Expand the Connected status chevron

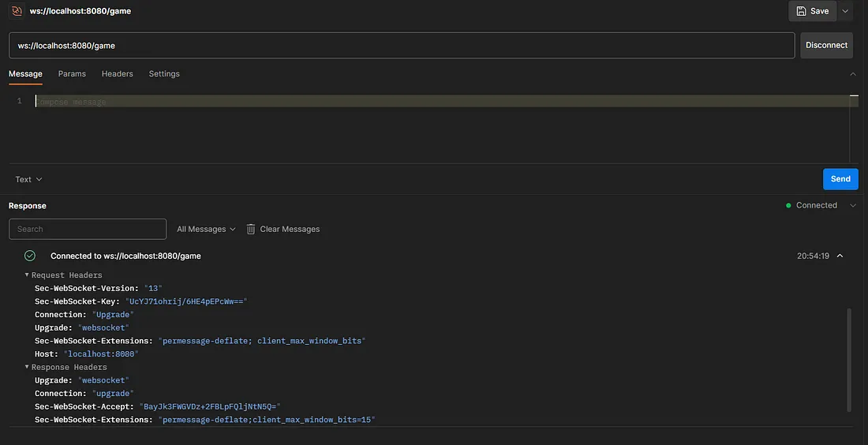tap(852, 205)
